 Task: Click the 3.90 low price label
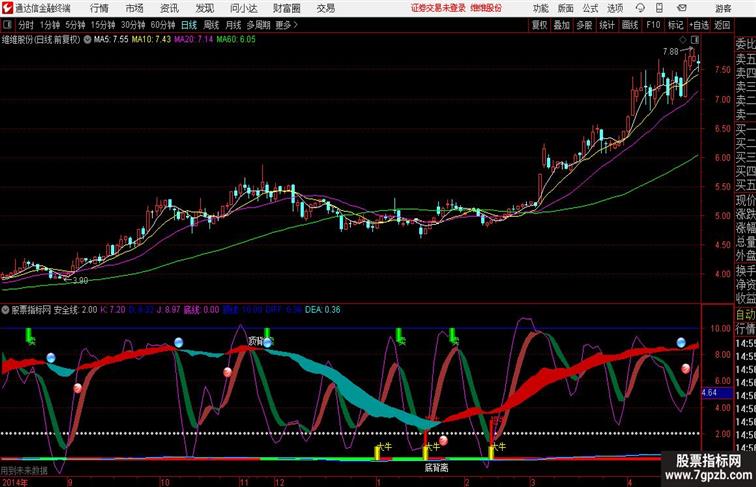click(80, 281)
